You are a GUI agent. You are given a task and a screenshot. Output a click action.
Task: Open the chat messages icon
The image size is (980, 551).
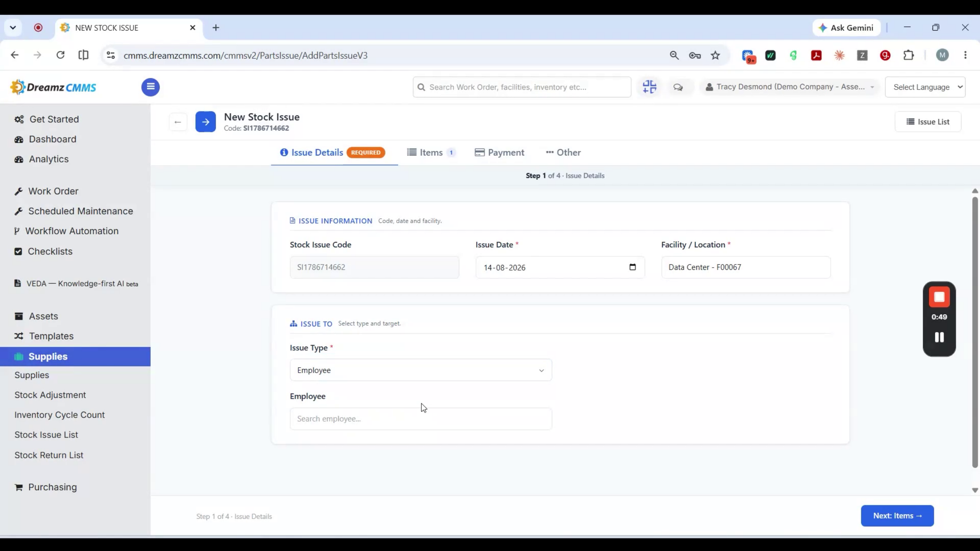click(x=678, y=87)
